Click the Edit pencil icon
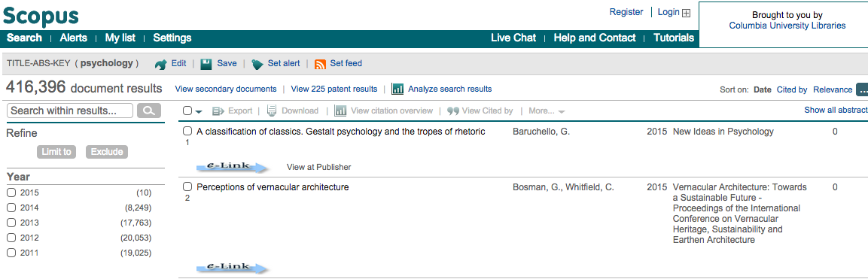868x279 pixels. [160, 64]
